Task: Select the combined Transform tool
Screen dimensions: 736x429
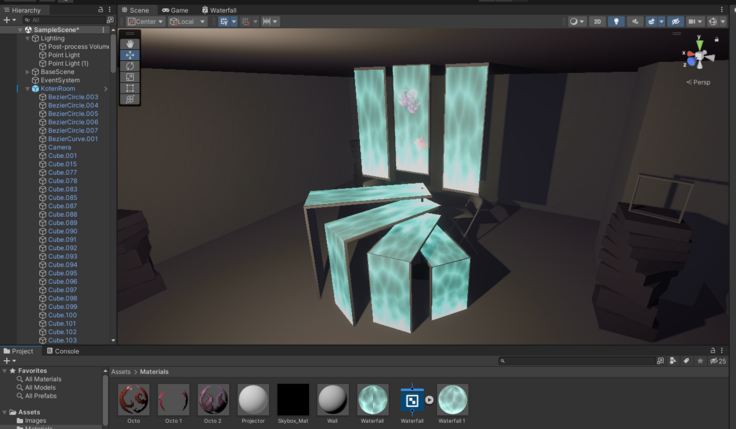Action: [x=129, y=99]
